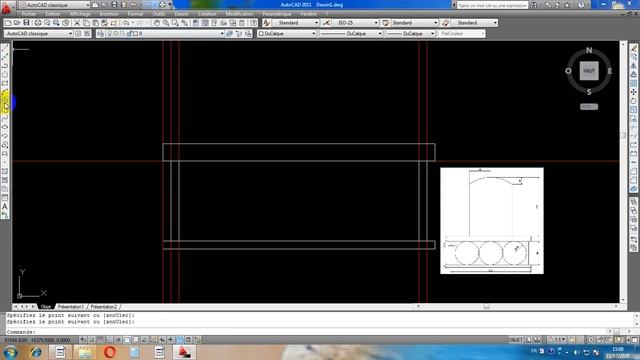Select the Rectangle tool in Draw toolbar
640x360 pixels.
(5, 83)
